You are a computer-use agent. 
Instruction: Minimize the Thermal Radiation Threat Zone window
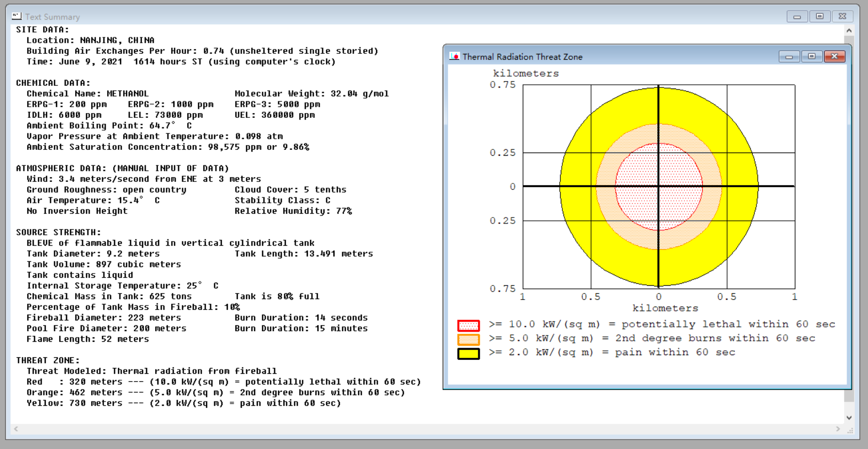pyautogui.click(x=789, y=56)
